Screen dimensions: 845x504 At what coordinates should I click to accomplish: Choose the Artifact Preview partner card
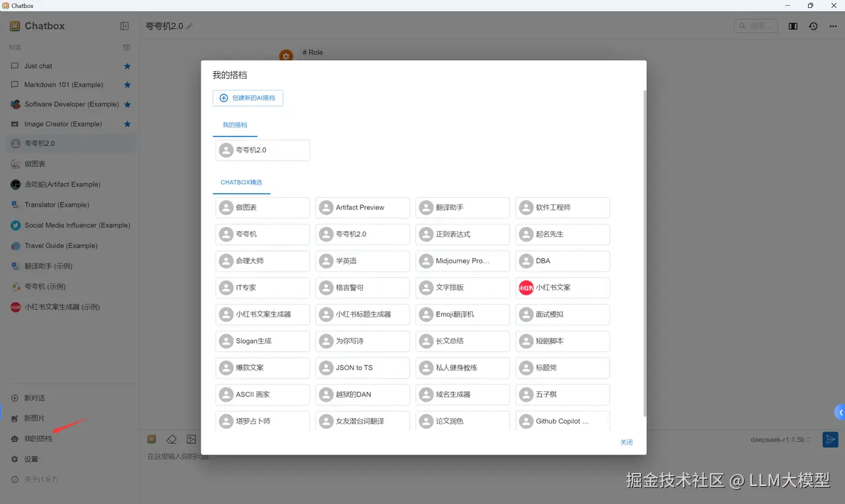point(362,207)
